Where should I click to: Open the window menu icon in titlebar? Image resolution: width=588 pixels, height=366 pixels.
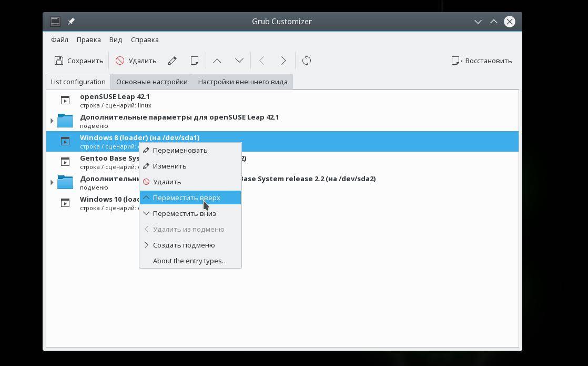click(x=55, y=22)
